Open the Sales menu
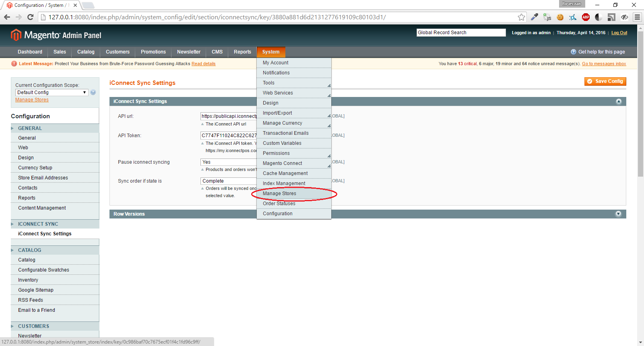This screenshot has width=644, height=346. tap(60, 52)
